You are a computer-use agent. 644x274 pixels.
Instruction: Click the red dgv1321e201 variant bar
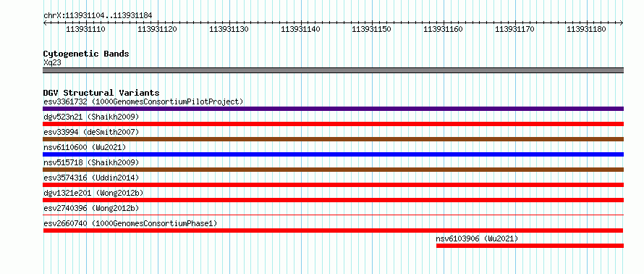pyautogui.click(x=333, y=200)
